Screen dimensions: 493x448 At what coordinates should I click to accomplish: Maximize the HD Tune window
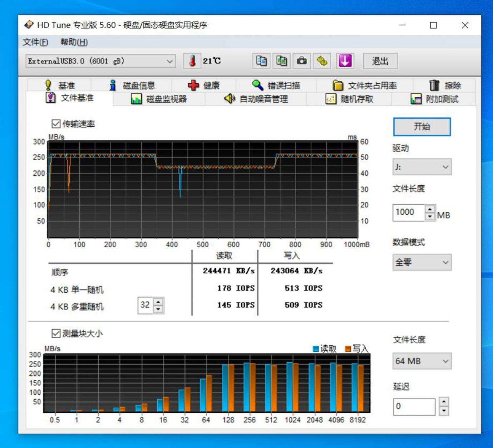point(433,25)
